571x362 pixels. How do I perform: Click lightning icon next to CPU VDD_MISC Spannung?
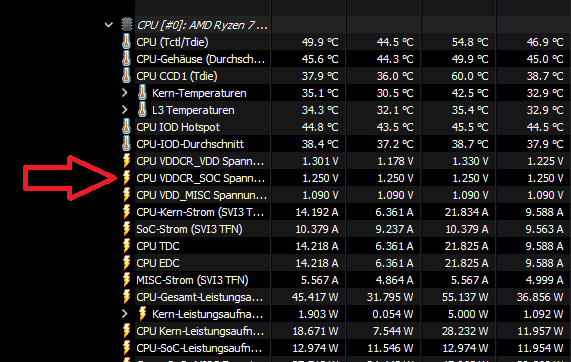pos(126,195)
